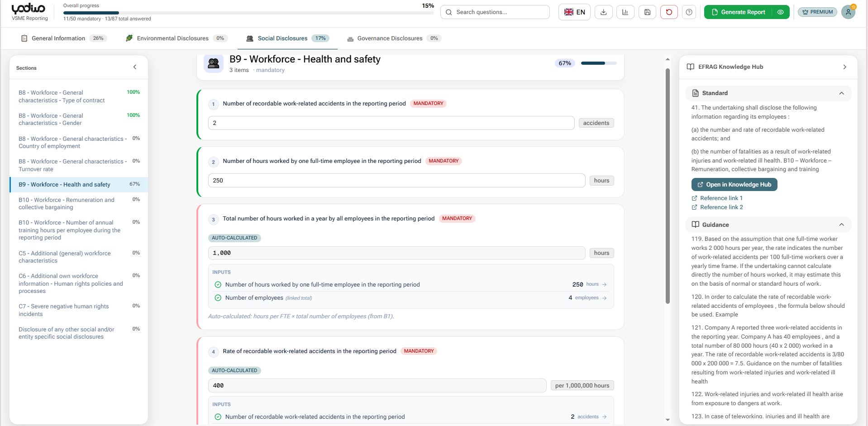Click the Generate Report button
This screenshot has height=426, width=868.
[739, 12]
